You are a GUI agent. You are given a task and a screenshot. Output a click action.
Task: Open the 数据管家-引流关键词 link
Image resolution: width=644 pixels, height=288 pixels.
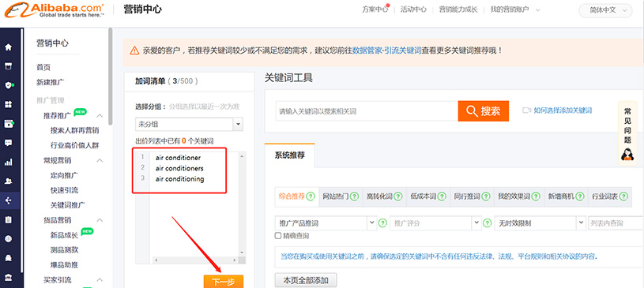click(387, 50)
